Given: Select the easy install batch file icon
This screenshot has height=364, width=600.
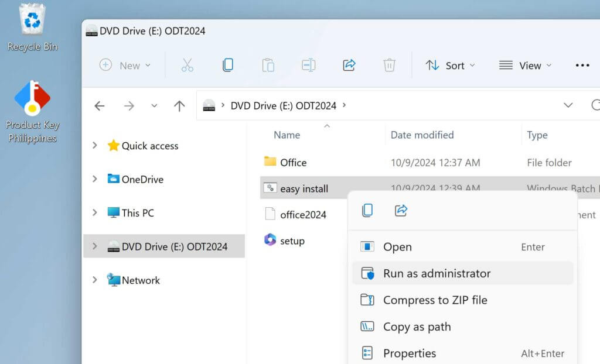Looking at the screenshot, I should click(x=270, y=188).
